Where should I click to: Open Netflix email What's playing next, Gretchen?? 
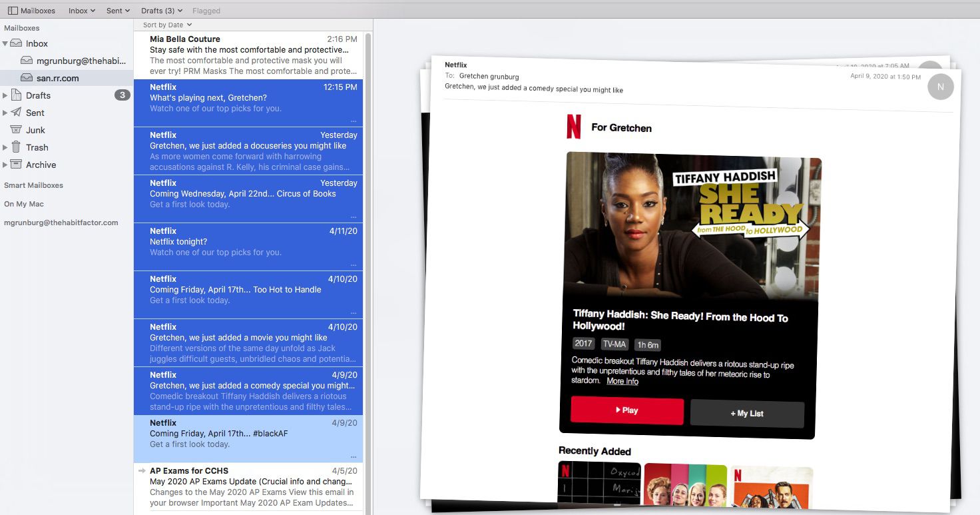[248, 103]
